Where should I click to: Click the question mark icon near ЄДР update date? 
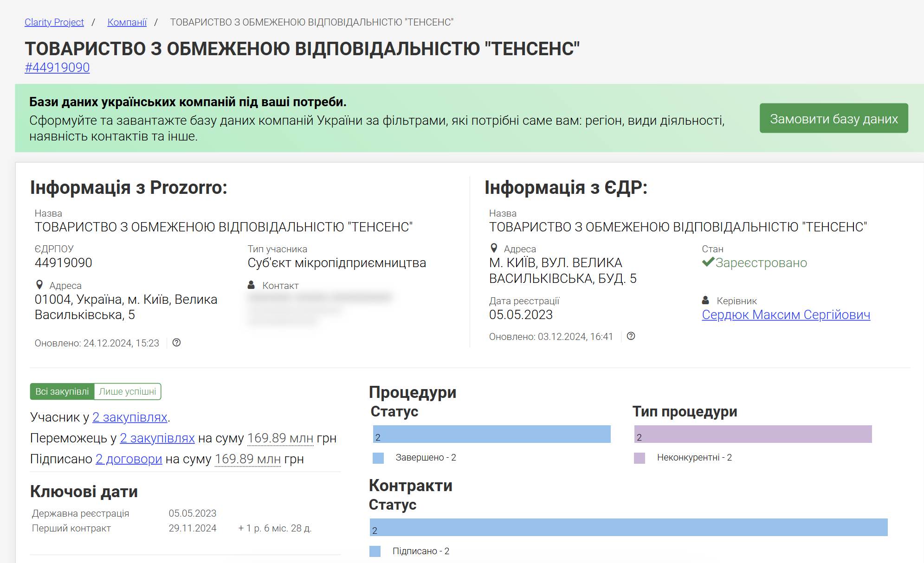[630, 336]
